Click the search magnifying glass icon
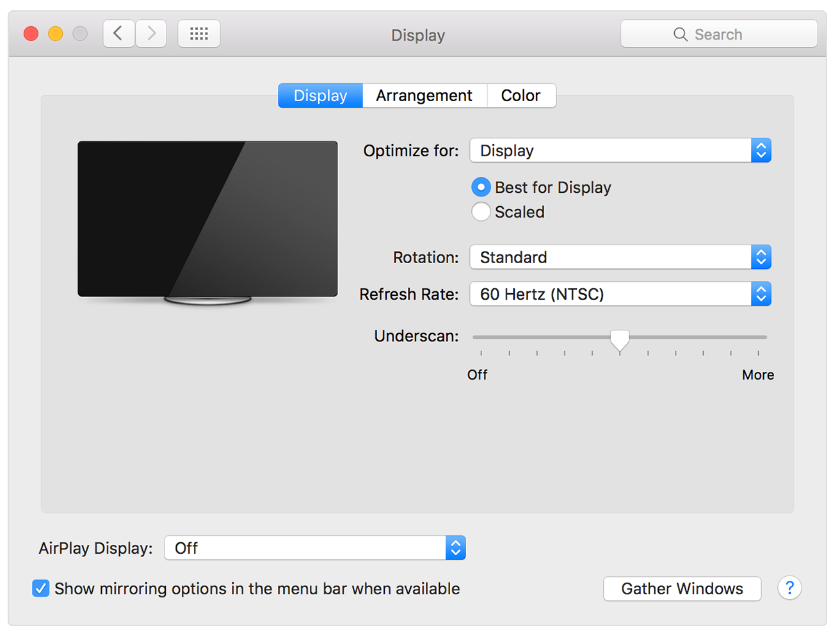Screen dimensions: 840x639 pyautogui.click(x=680, y=35)
